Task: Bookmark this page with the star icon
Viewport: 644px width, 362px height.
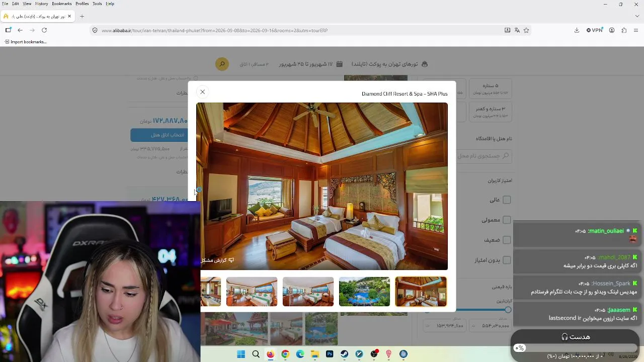Action: tap(526, 30)
